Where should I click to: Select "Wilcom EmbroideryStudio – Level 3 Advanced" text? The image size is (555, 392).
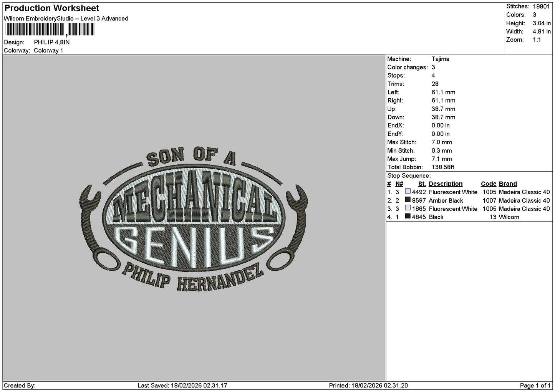[66, 18]
